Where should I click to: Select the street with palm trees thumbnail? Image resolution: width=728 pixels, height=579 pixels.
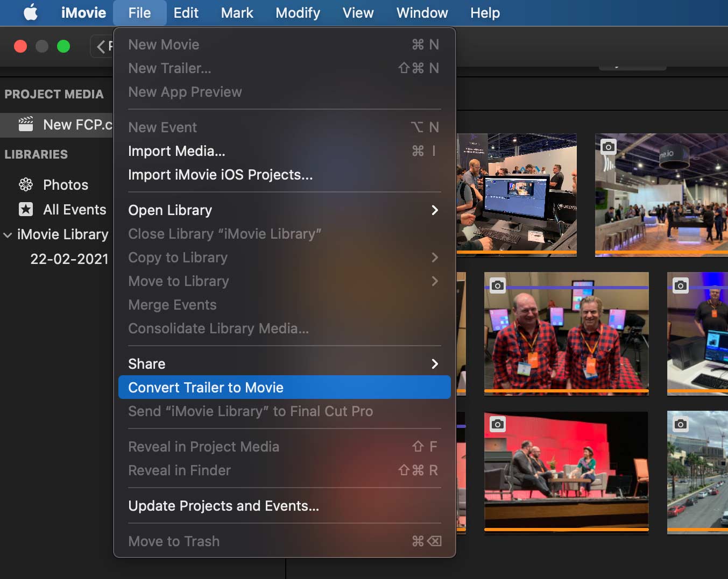coord(697,471)
